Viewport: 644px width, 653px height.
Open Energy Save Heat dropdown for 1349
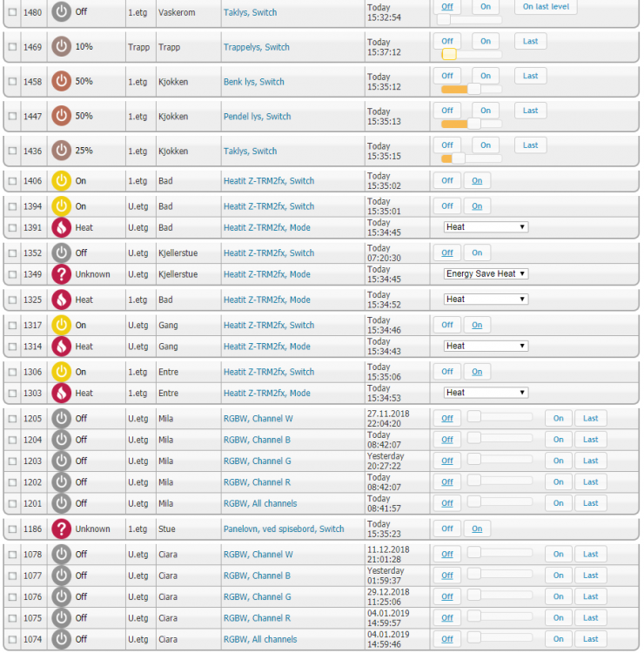point(486,273)
